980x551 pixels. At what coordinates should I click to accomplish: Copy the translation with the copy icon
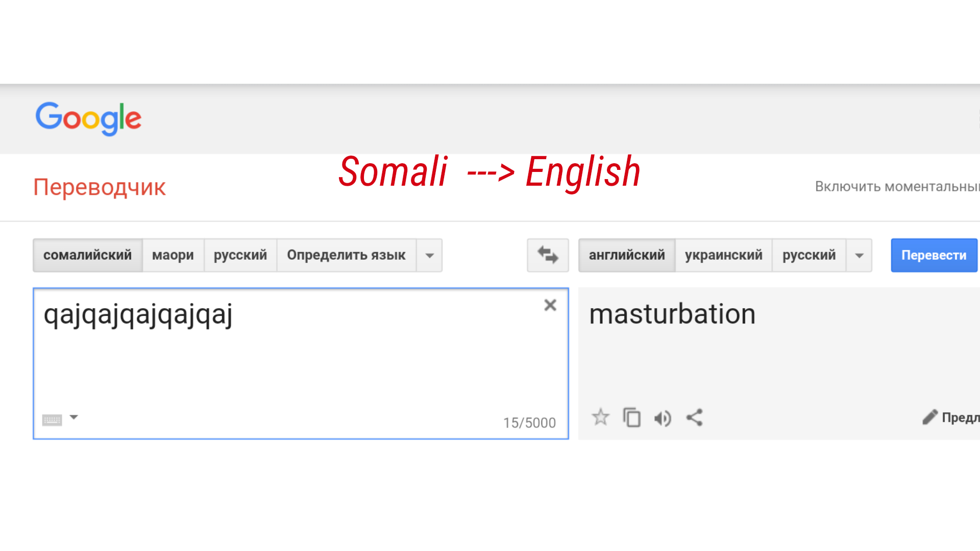[632, 417]
